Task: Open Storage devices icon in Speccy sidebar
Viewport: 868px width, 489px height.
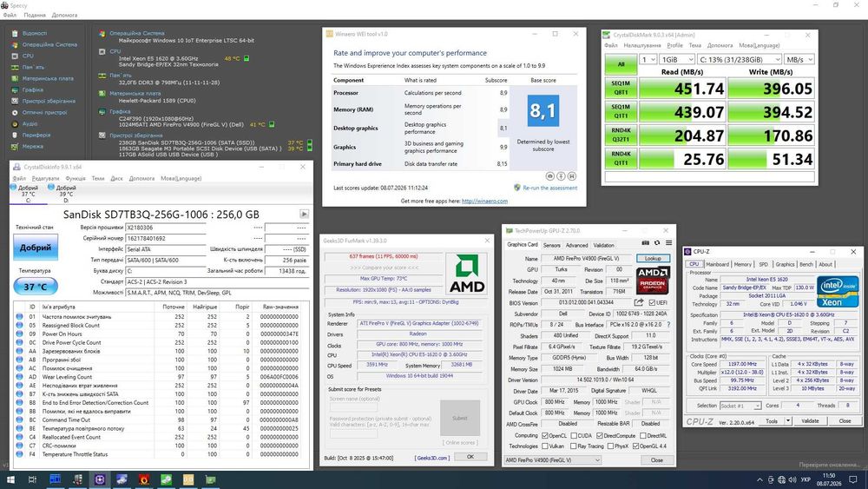Action: [15, 102]
